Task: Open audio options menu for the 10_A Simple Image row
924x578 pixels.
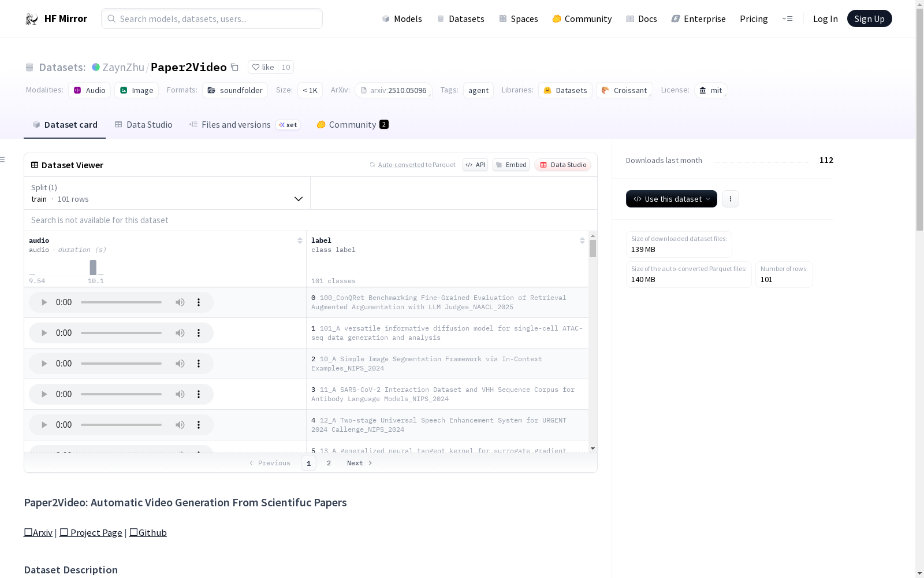Action: pos(199,364)
